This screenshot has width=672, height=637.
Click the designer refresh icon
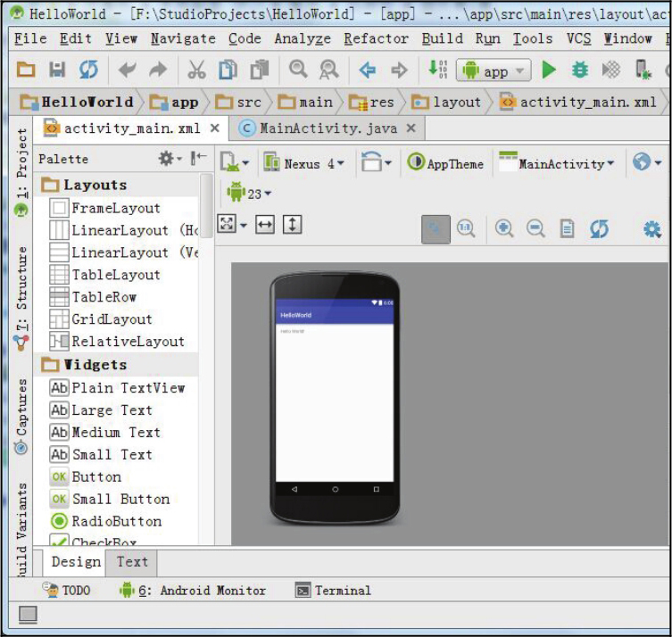tap(599, 228)
